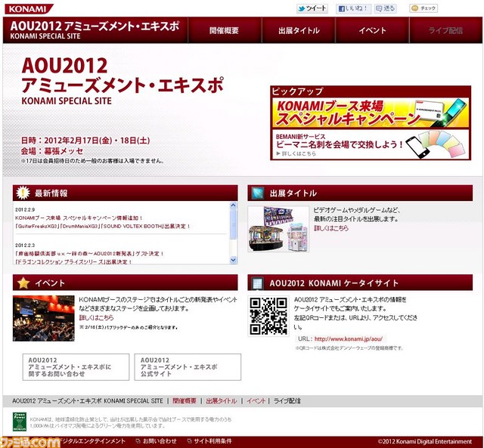484x448 pixels.
Task: Click the mixi チェック button
Action: point(423,8)
